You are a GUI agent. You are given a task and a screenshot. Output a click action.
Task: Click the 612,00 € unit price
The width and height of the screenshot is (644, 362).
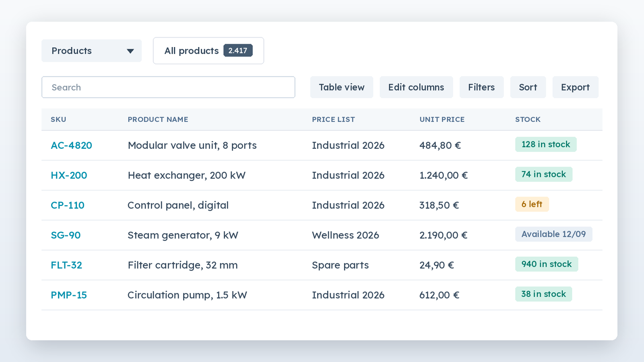[440, 295]
